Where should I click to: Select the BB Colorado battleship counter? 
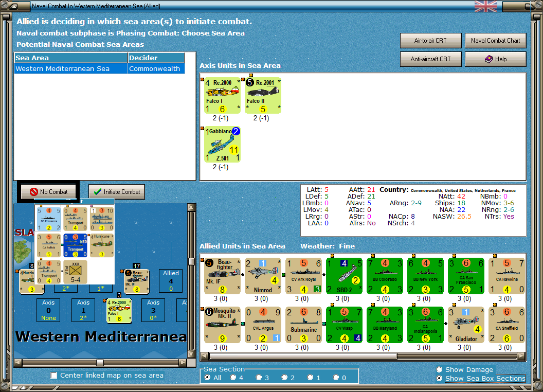point(385,276)
